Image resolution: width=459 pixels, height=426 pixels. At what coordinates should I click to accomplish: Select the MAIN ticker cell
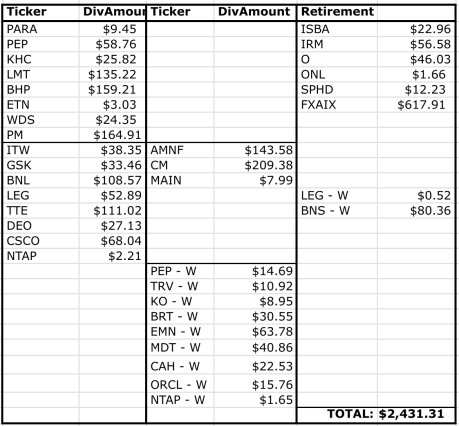(x=180, y=180)
